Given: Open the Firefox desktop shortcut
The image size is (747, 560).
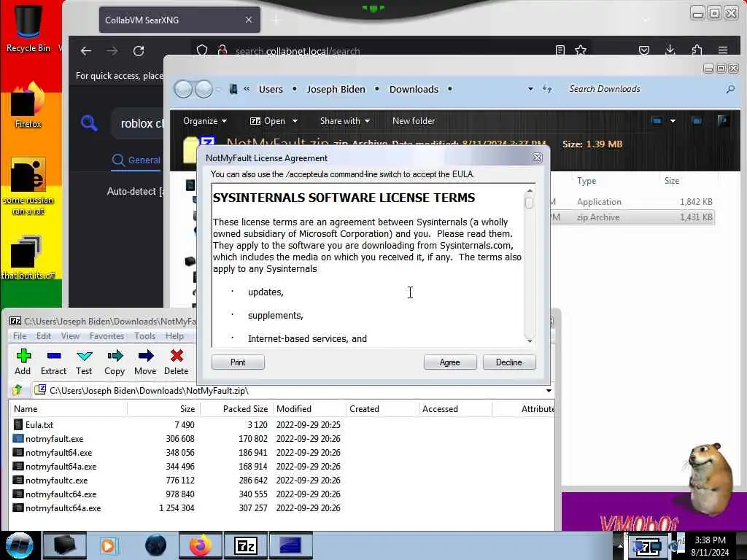Looking at the screenshot, I should click(x=28, y=106).
